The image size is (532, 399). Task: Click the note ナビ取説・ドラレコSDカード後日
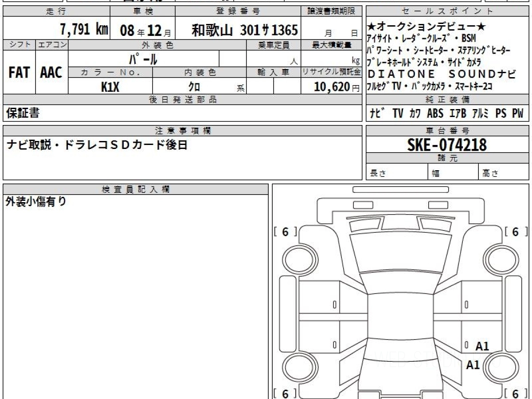[97, 145]
